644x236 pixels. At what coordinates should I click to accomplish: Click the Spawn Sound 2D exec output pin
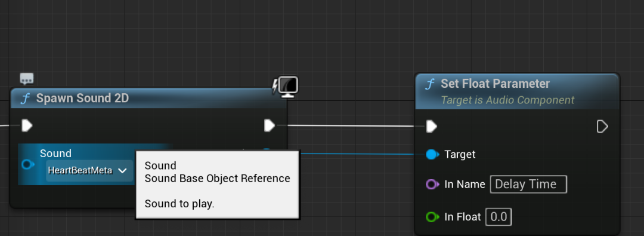point(270,125)
